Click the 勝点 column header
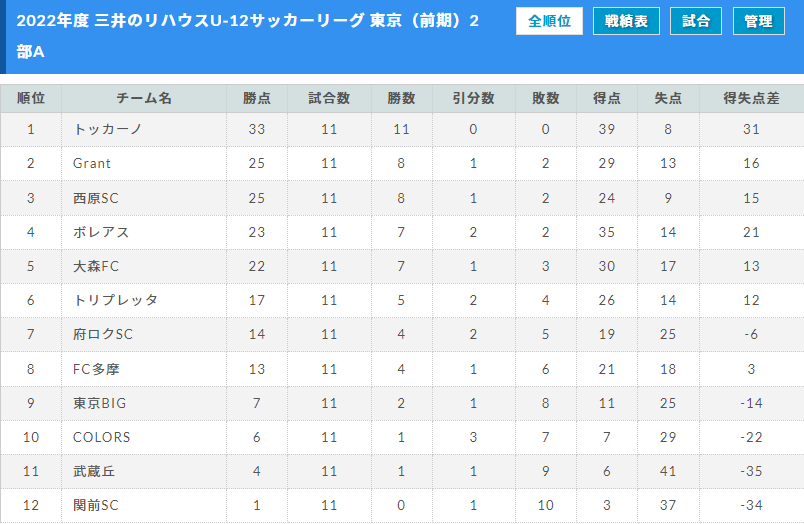This screenshot has width=804, height=524. (x=257, y=98)
